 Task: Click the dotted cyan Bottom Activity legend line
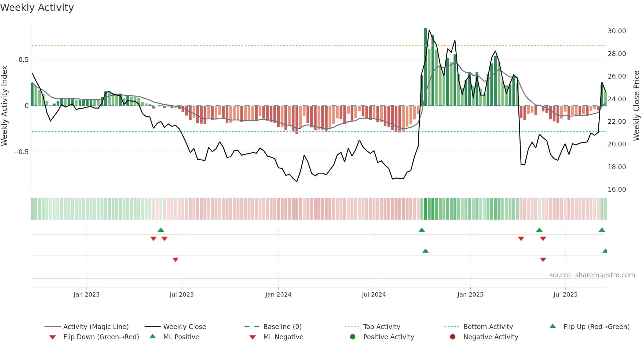click(x=452, y=327)
